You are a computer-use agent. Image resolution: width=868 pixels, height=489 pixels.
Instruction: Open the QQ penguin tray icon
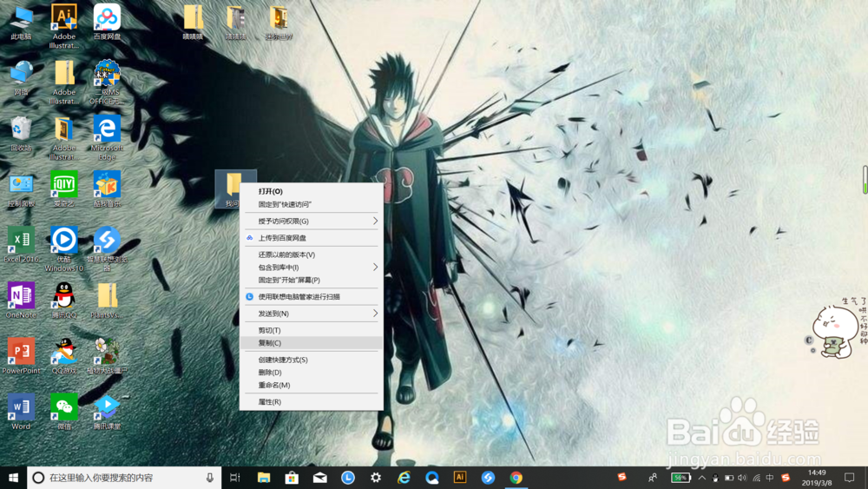(x=716, y=478)
